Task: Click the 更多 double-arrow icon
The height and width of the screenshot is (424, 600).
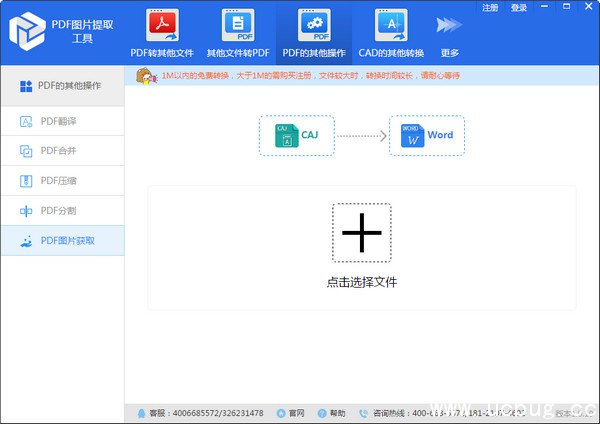Action: (449, 25)
